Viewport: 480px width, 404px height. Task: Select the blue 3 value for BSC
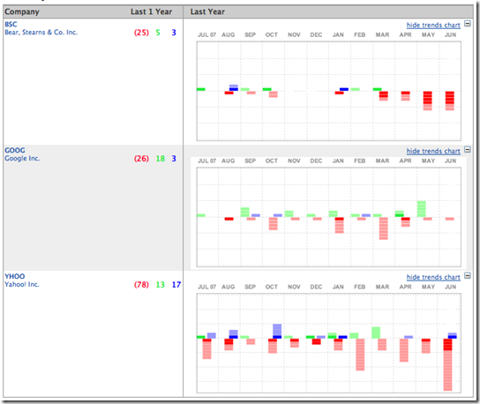click(x=174, y=33)
